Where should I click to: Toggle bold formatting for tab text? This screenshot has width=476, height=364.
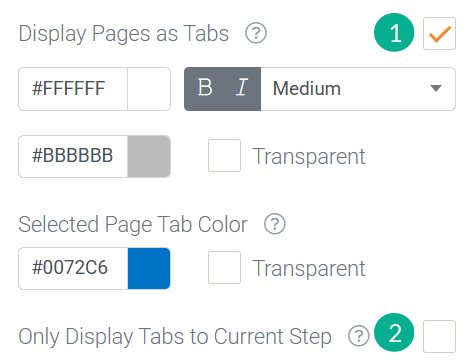(x=205, y=88)
